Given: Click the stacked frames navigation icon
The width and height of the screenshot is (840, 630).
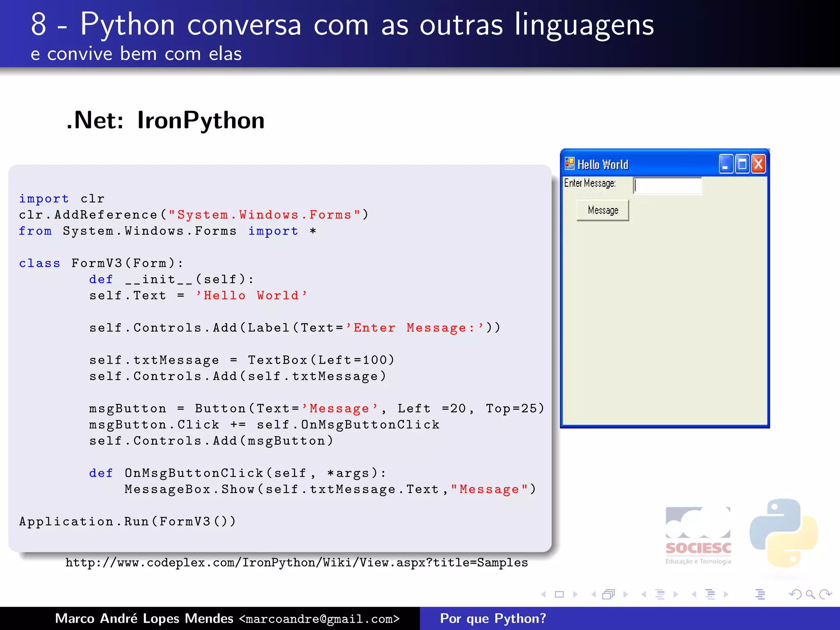Looking at the screenshot, I should [x=609, y=594].
